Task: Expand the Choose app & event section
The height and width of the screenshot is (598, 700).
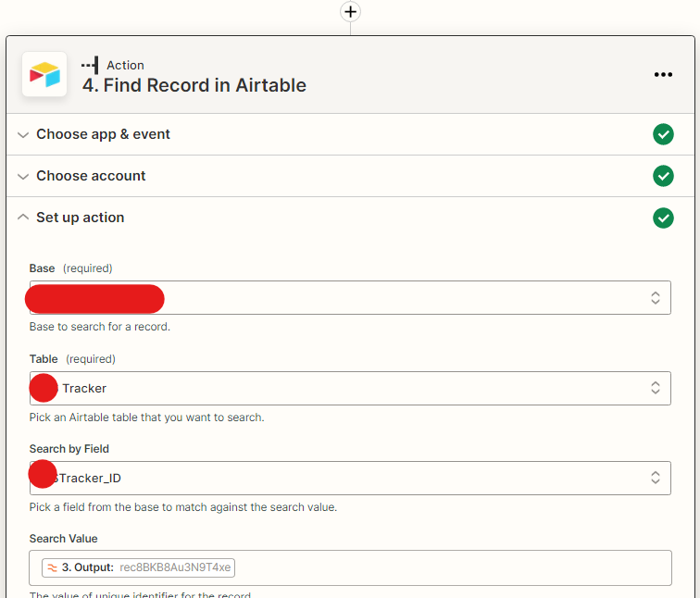Action: 350,134
